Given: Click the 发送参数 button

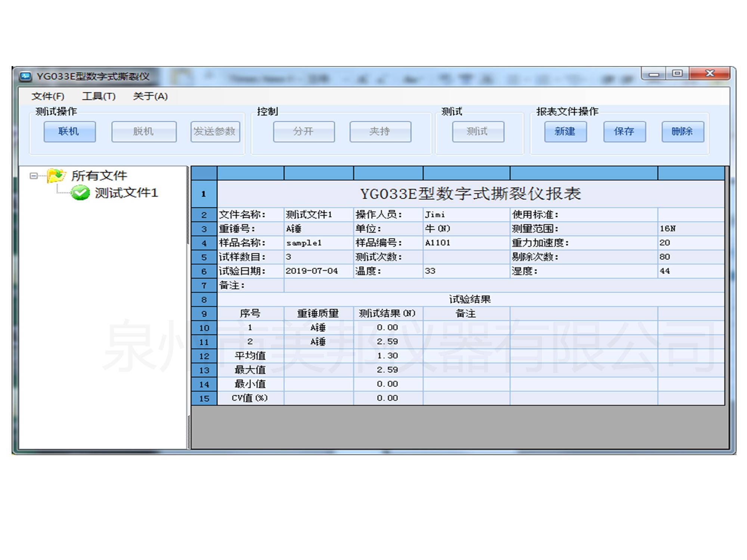Looking at the screenshot, I should pyautogui.click(x=215, y=131).
